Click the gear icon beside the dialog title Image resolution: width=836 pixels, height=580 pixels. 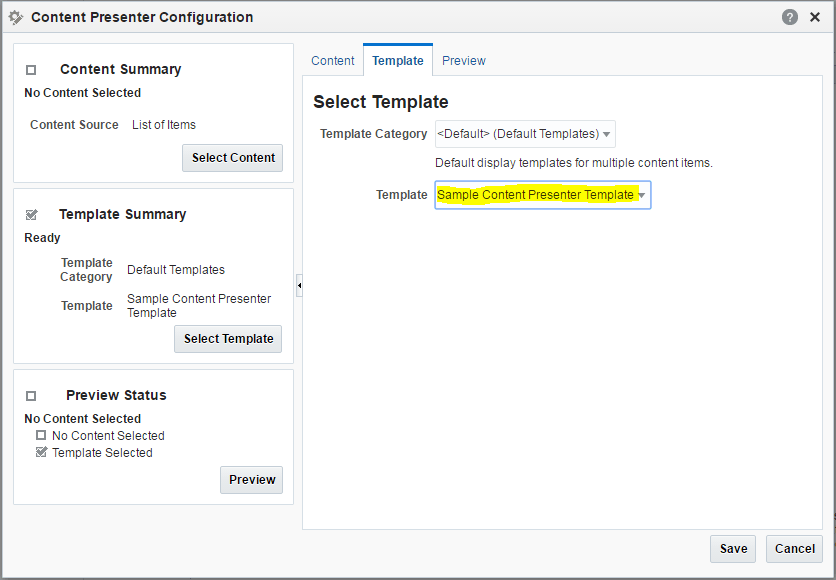point(16,17)
